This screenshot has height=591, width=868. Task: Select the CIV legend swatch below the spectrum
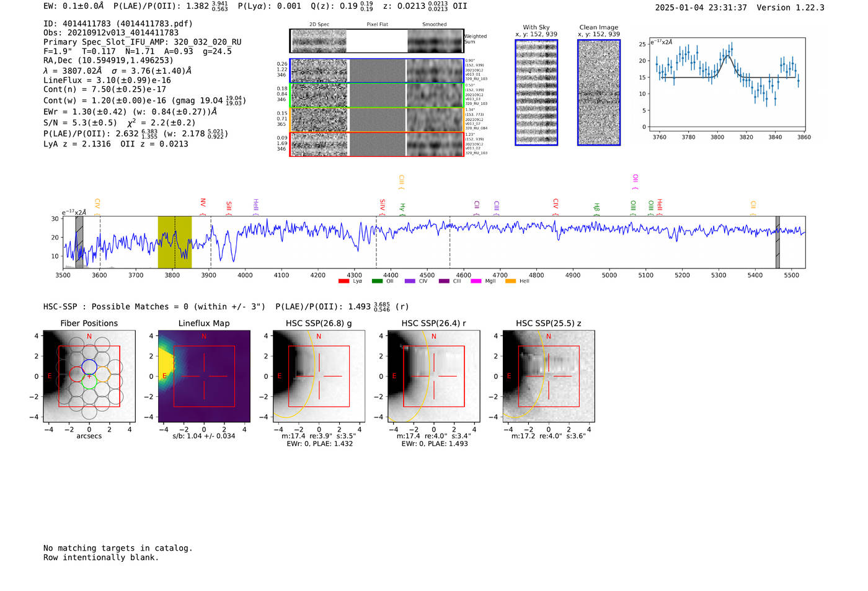(410, 282)
